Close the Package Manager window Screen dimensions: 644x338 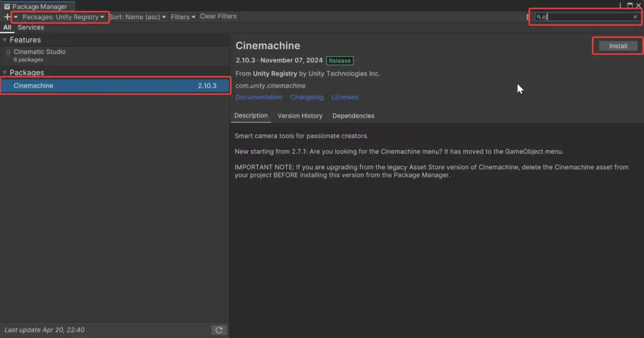pos(639,5)
